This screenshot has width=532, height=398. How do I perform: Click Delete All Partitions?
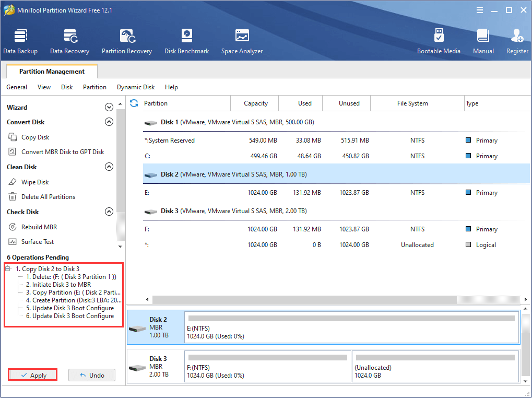click(41, 197)
